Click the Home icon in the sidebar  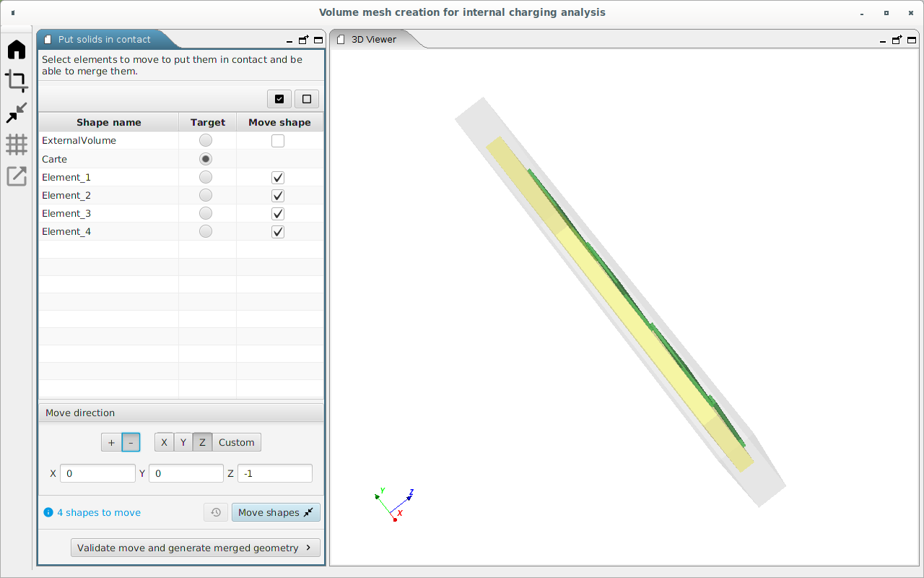pos(17,50)
